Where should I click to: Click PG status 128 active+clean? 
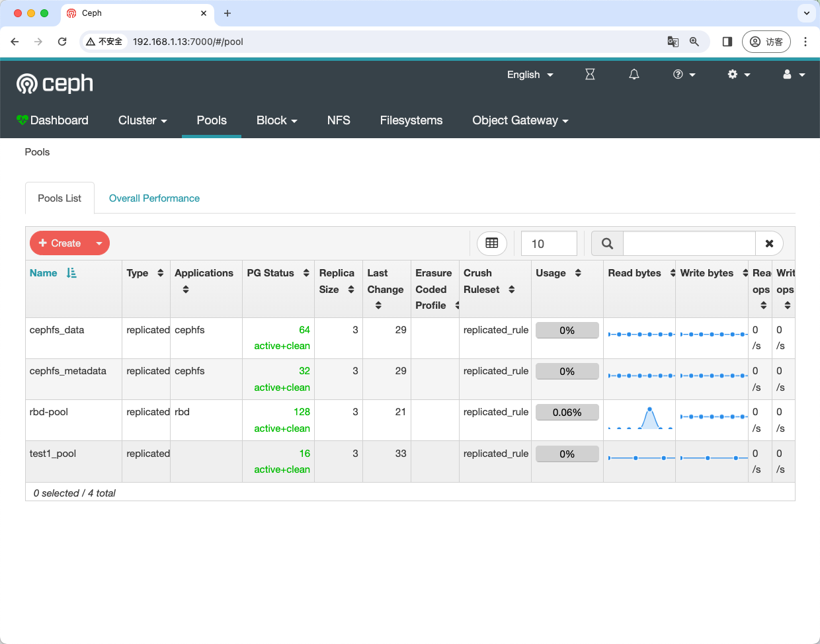(x=282, y=420)
